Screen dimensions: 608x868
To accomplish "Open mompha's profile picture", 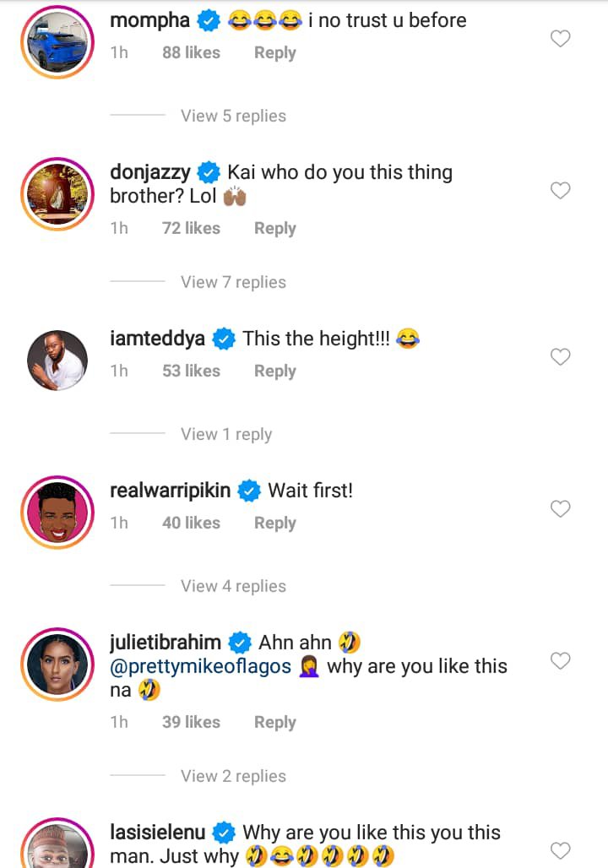I will (x=57, y=41).
